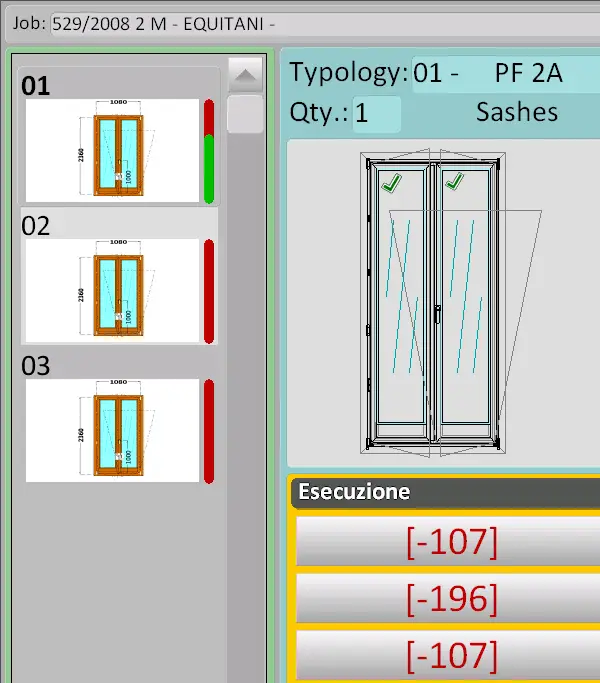Click the Qty field containing 1
Image resolution: width=600 pixels, height=683 pixels.
click(376, 113)
